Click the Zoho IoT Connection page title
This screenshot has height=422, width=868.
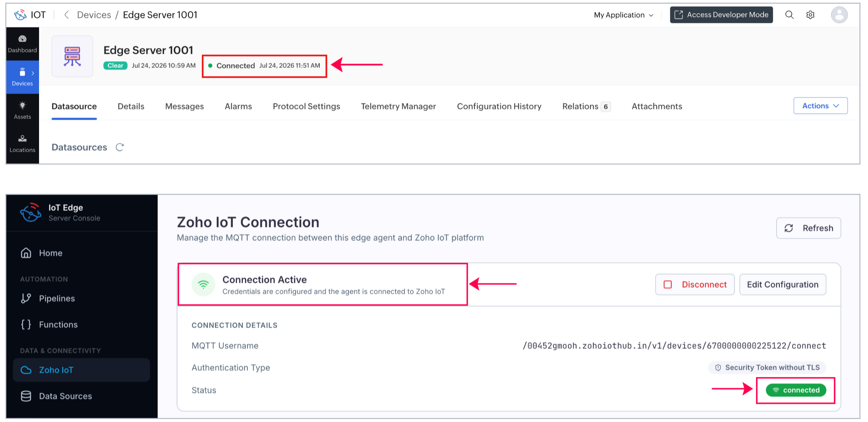click(x=248, y=222)
